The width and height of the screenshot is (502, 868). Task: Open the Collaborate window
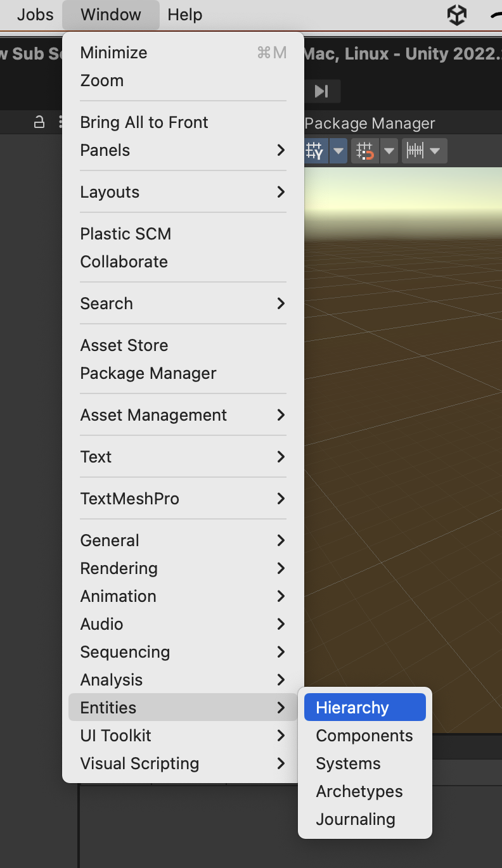pyautogui.click(x=183, y=262)
